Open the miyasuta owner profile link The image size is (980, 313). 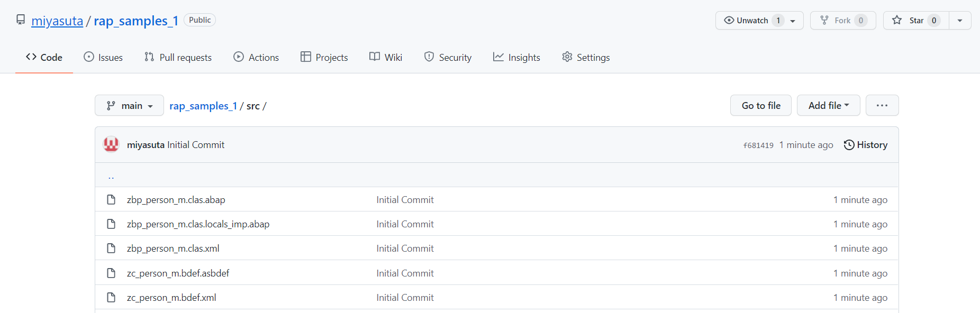(x=57, y=21)
